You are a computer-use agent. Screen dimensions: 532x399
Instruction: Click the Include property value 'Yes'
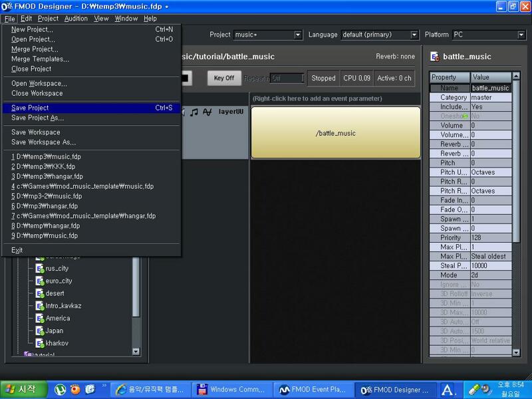tap(491, 107)
